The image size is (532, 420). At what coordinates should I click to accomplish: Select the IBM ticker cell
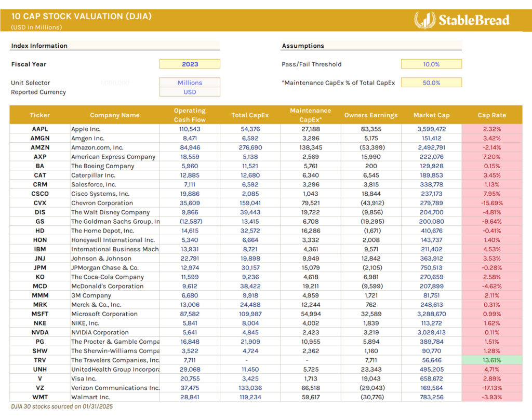pyautogui.click(x=39, y=249)
